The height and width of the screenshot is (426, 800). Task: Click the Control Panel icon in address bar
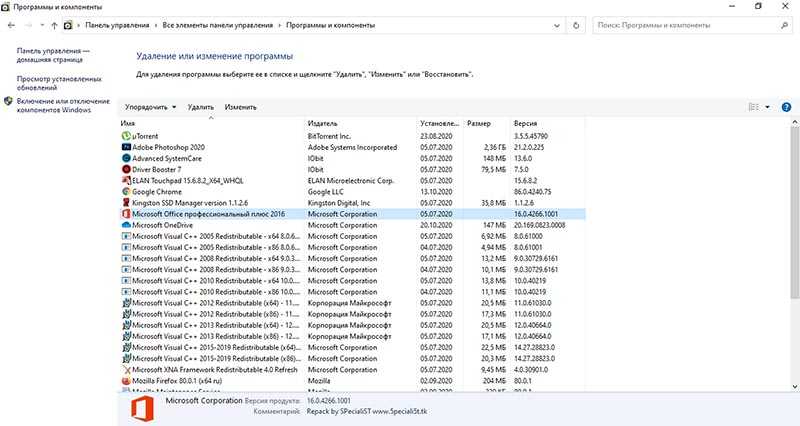68,25
